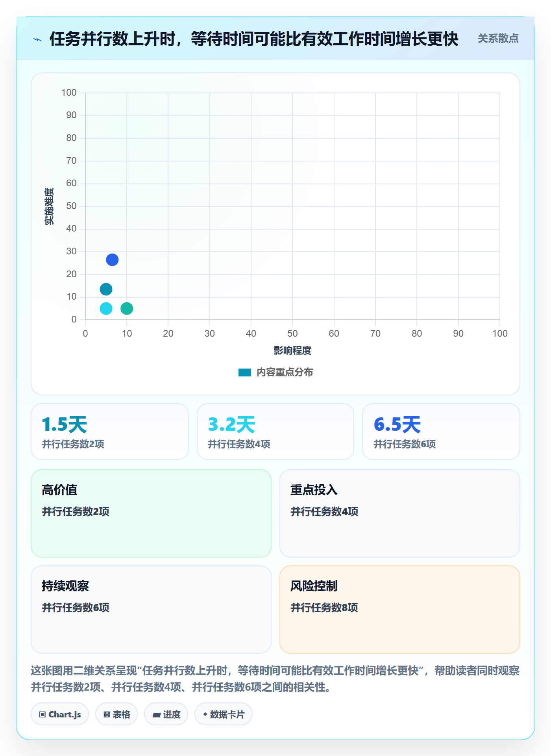Viewport: 551px width, 756px height.
Task: Click the teal-blue scatter point near 13
Action: [x=106, y=289]
